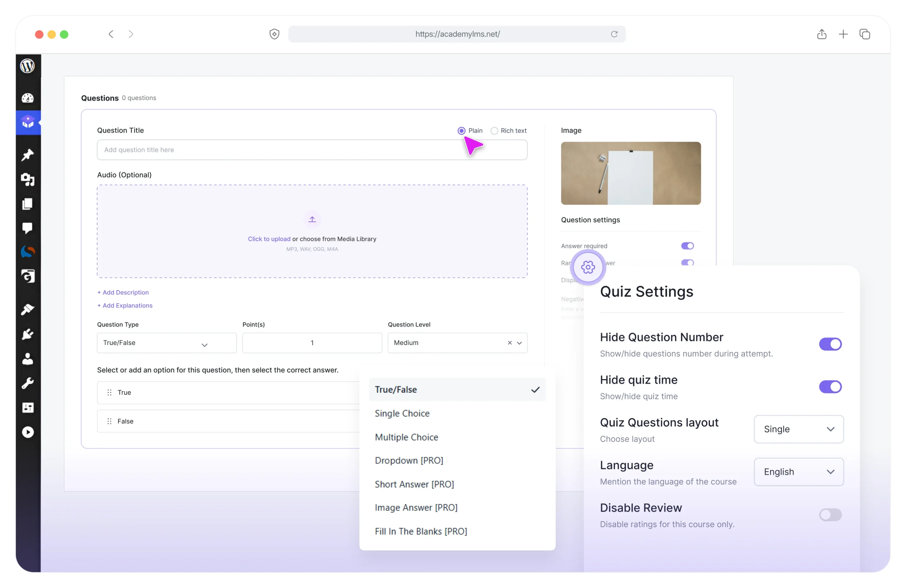Open Media via the camera-music icon
Viewport: 906px width, 588px height.
(27, 179)
